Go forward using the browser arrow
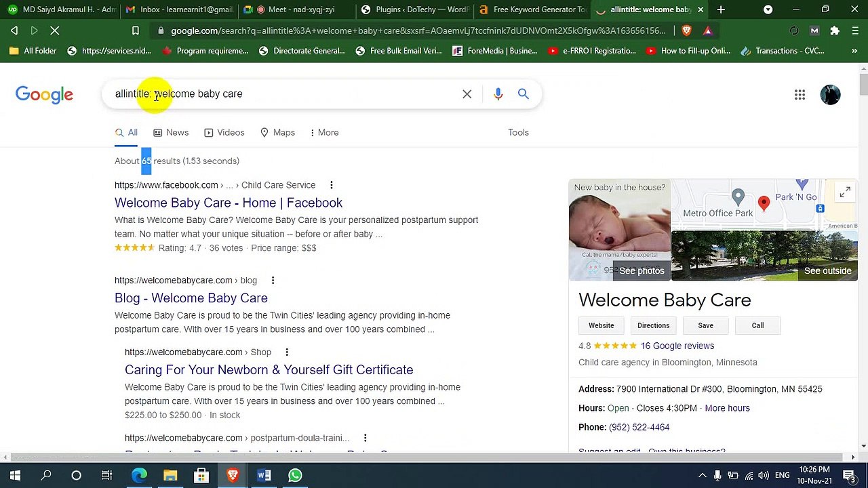This screenshot has width=868, height=488. 34,30
